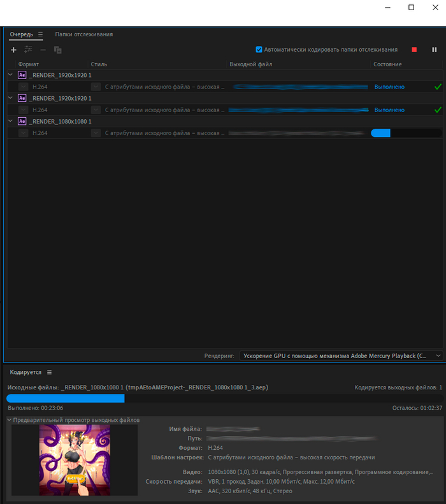The height and width of the screenshot is (504, 446).
Task: Click green checkmark of second completed output
Action: 438,110
